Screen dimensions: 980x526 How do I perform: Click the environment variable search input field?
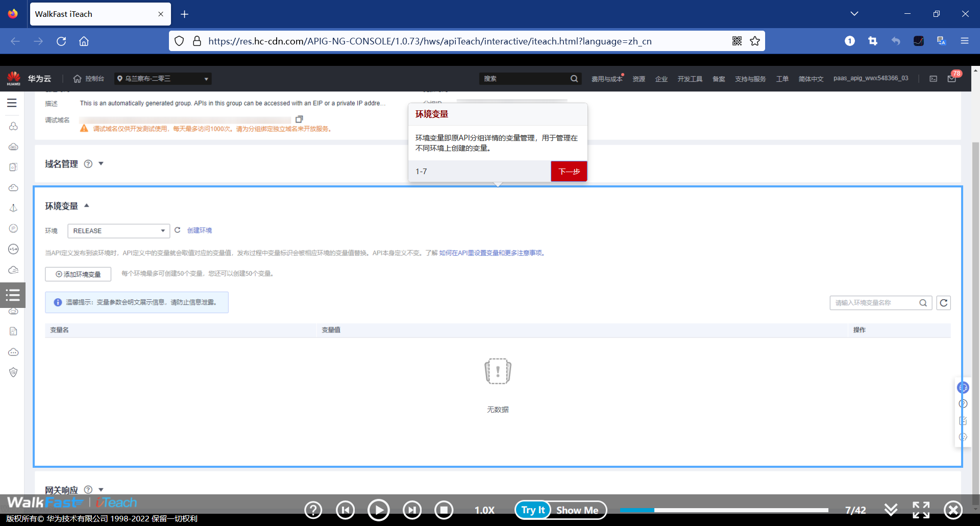click(875, 302)
